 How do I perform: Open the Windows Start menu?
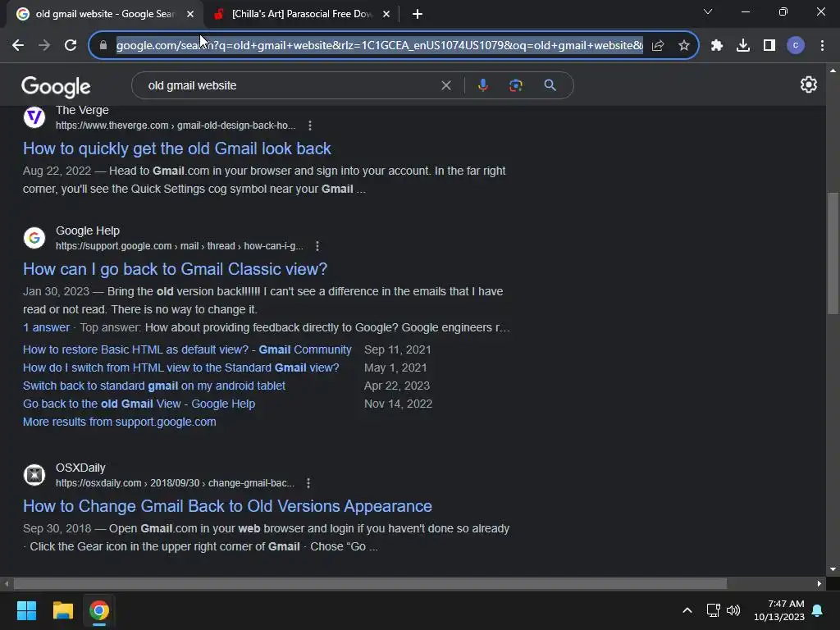tap(26, 610)
